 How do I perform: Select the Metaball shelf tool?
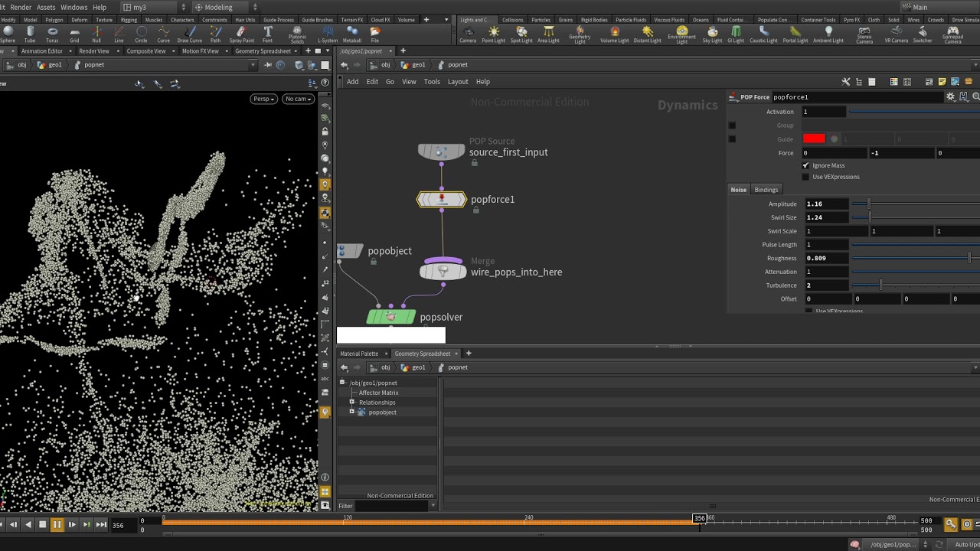click(x=352, y=34)
